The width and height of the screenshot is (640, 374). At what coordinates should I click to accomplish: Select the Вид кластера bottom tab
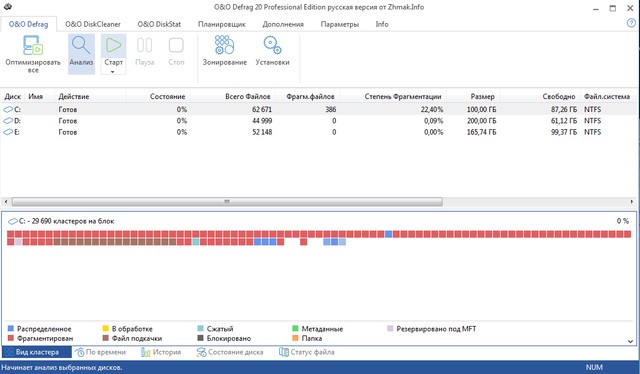(37, 352)
